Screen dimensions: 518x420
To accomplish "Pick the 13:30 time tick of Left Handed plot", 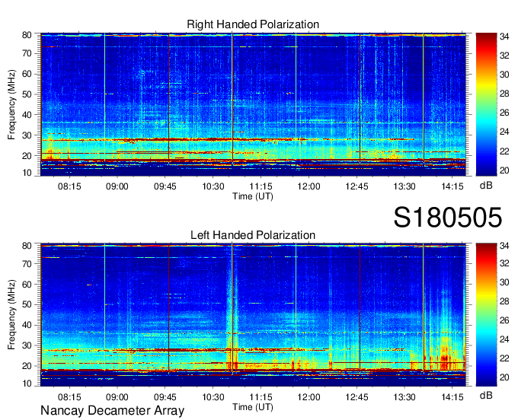I will click(404, 397).
